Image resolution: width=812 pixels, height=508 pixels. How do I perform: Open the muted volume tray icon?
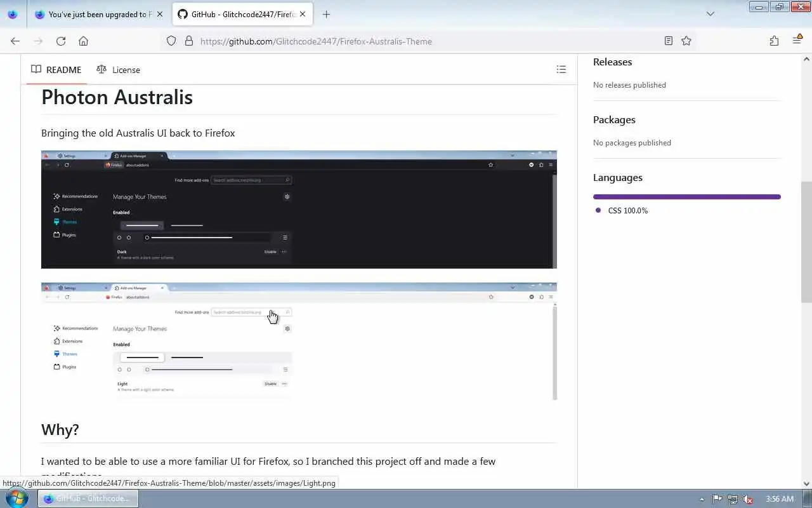click(749, 499)
